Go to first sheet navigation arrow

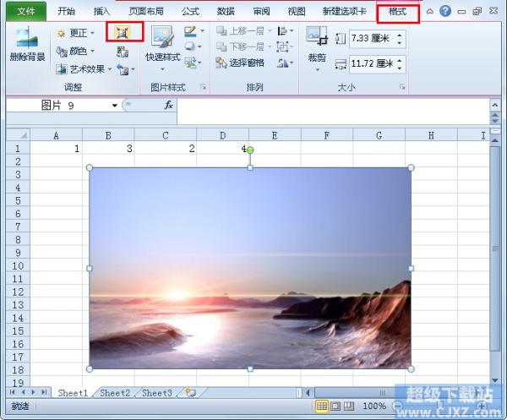pyautogui.click(x=13, y=392)
